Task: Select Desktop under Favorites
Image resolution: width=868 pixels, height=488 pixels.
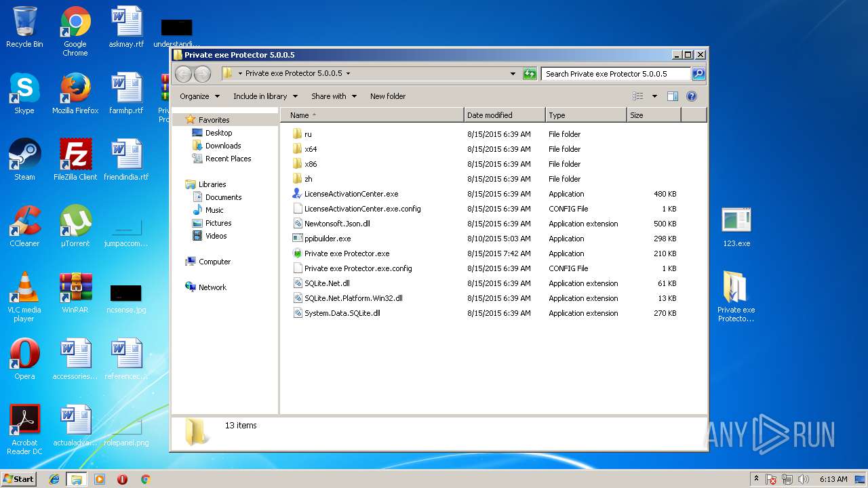Action: (218, 133)
